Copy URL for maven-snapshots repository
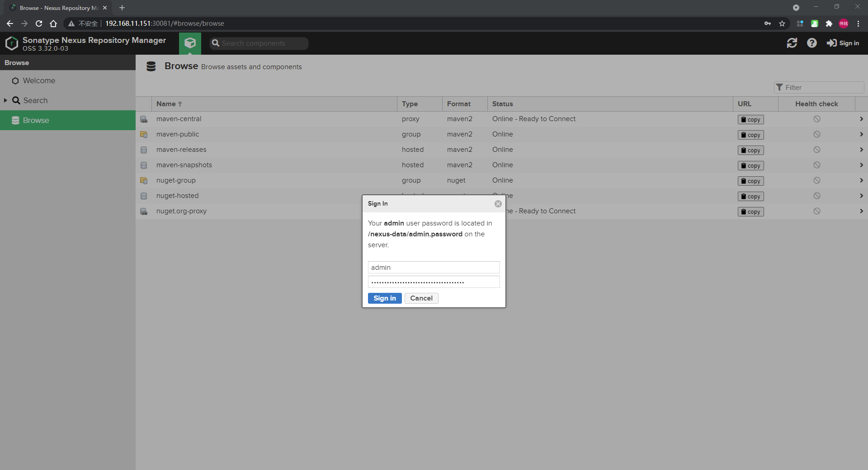Screen dimensions: 868x470 [750, 165]
